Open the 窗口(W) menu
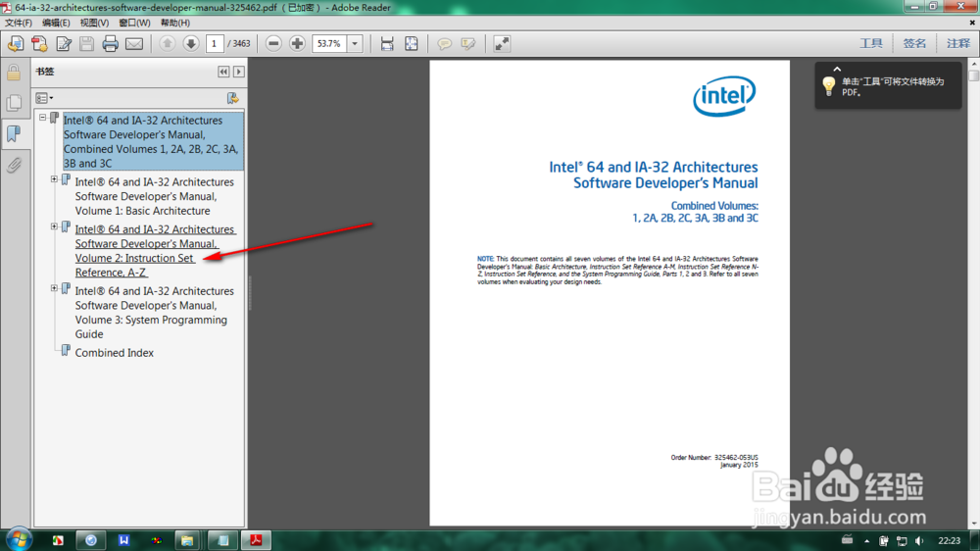The image size is (980, 551). 134,23
